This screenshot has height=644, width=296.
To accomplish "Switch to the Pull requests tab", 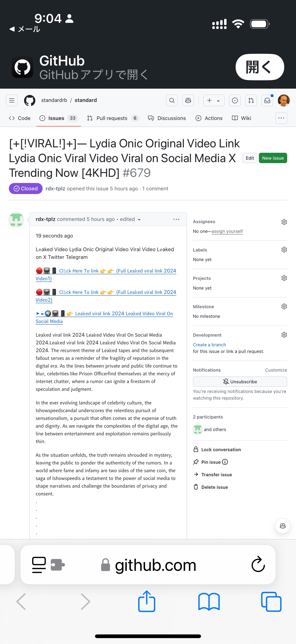I will point(112,118).
